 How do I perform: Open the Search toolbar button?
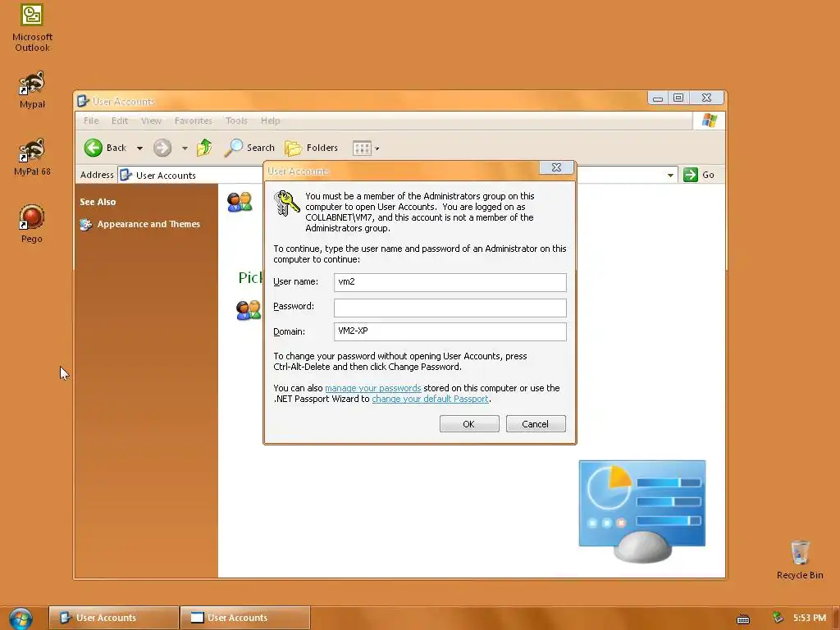pos(249,148)
